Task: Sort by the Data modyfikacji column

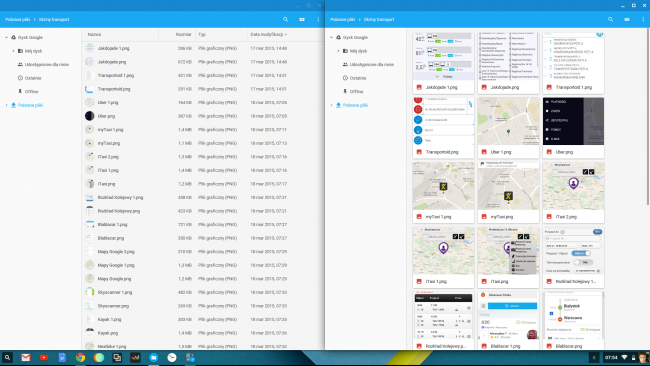Action: (269, 34)
